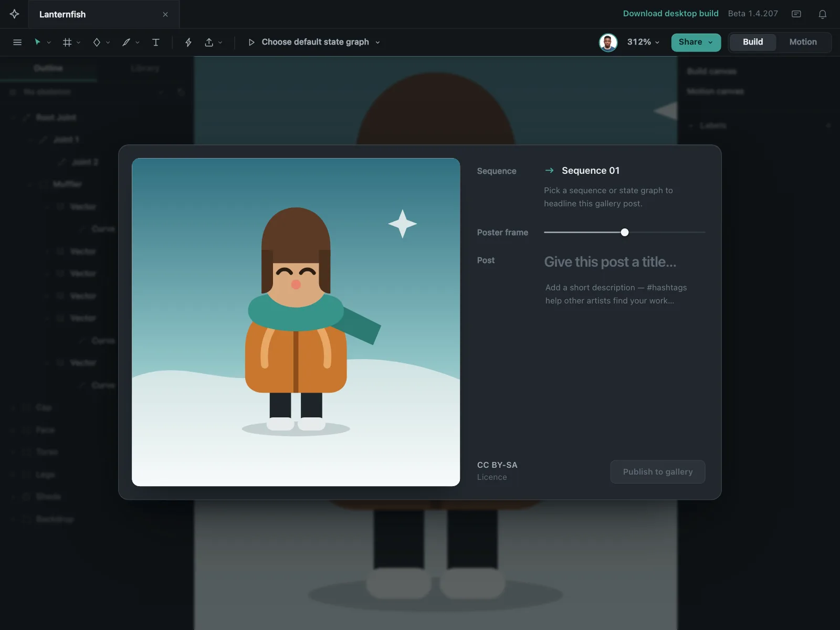
Task: Open the hamburger main menu
Action: click(17, 42)
